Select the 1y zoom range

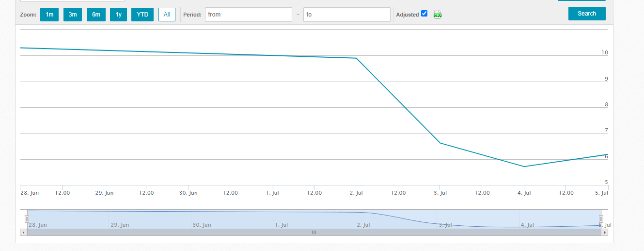click(119, 15)
